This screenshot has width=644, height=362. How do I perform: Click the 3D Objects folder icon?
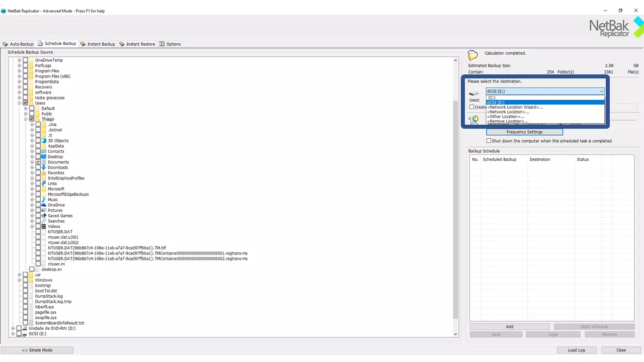click(x=44, y=141)
